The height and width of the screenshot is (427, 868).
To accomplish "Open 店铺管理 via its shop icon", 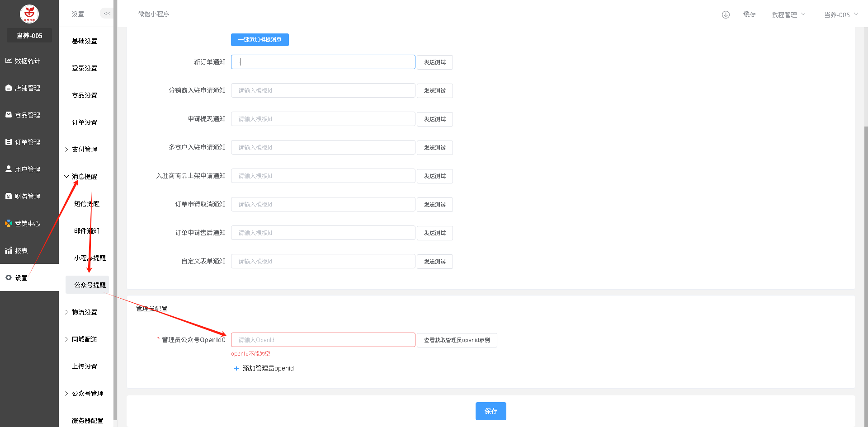I will [x=9, y=88].
